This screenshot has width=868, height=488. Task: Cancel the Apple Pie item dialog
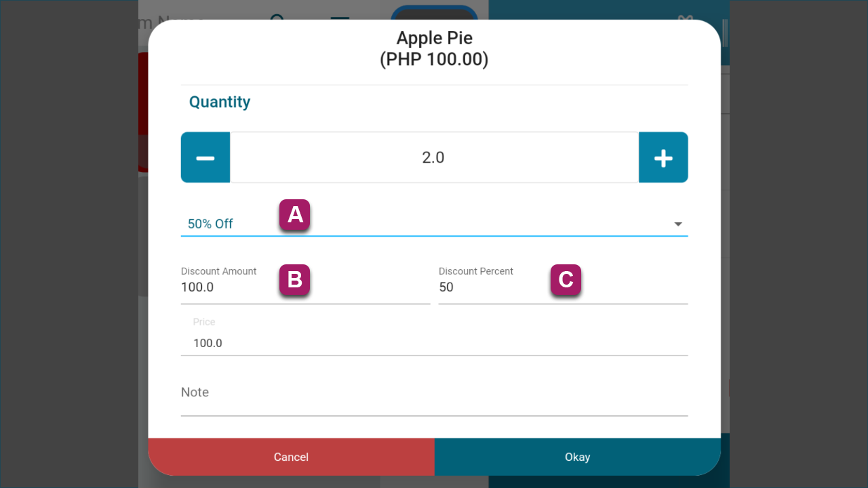tap(291, 457)
